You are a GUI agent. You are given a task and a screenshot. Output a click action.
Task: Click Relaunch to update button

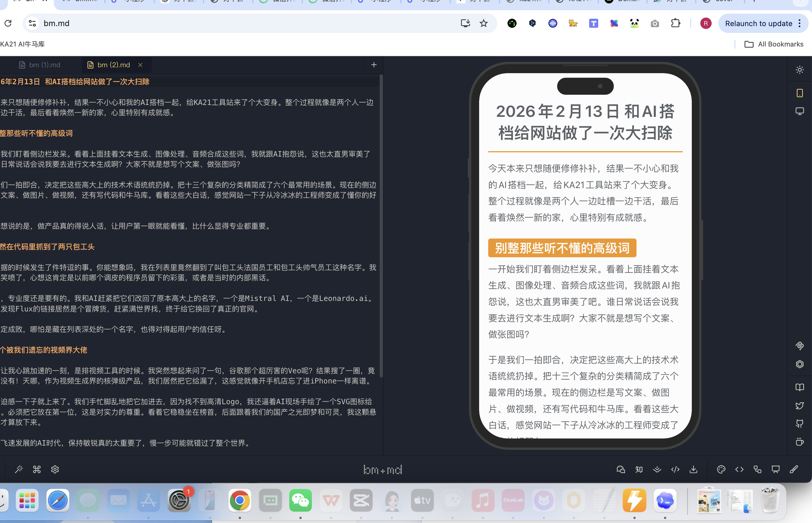(758, 24)
